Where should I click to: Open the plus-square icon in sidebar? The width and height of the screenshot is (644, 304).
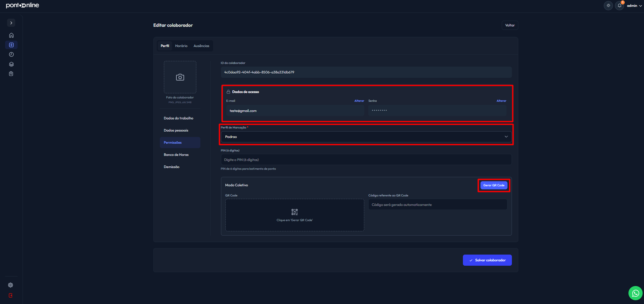click(x=11, y=45)
